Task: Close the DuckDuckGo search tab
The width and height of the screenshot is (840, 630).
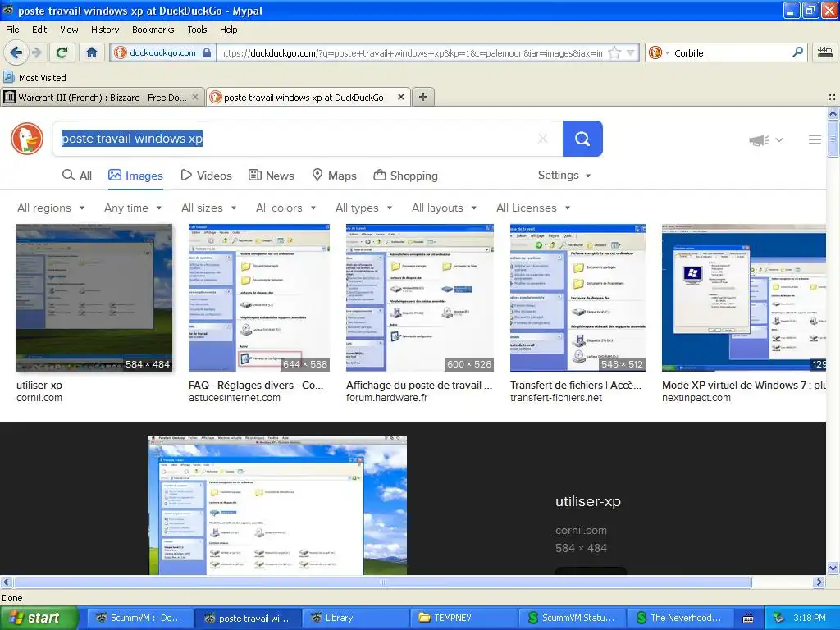Action: 400,97
